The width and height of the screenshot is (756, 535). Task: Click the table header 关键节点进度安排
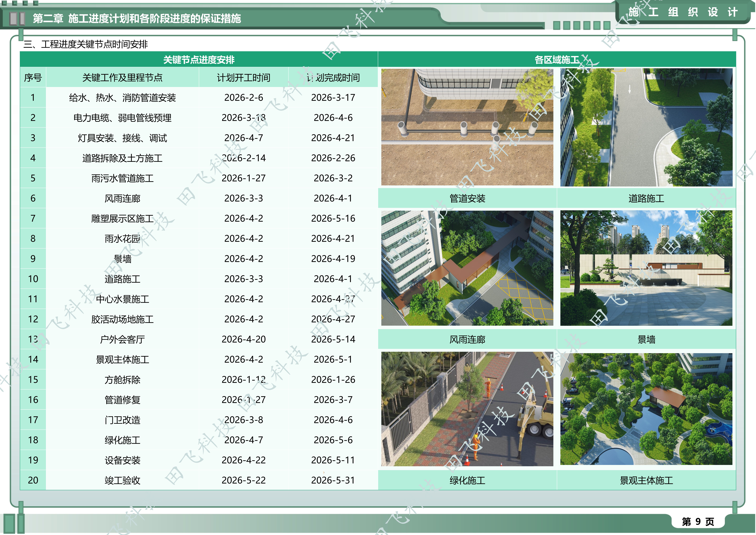coord(199,60)
